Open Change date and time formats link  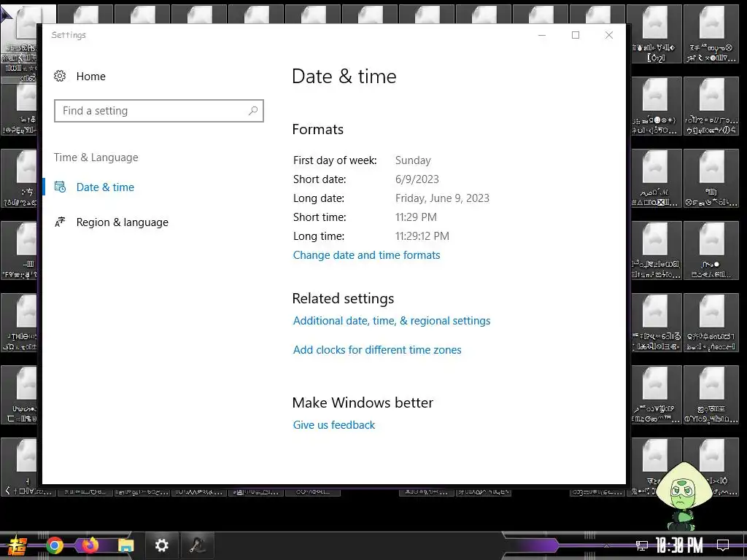(366, 255)
